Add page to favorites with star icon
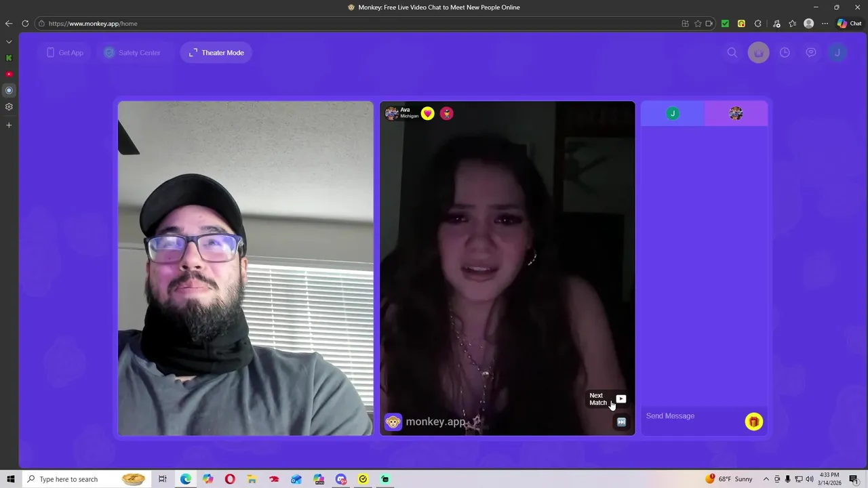868x488 pixels. [x=698, y=24]
